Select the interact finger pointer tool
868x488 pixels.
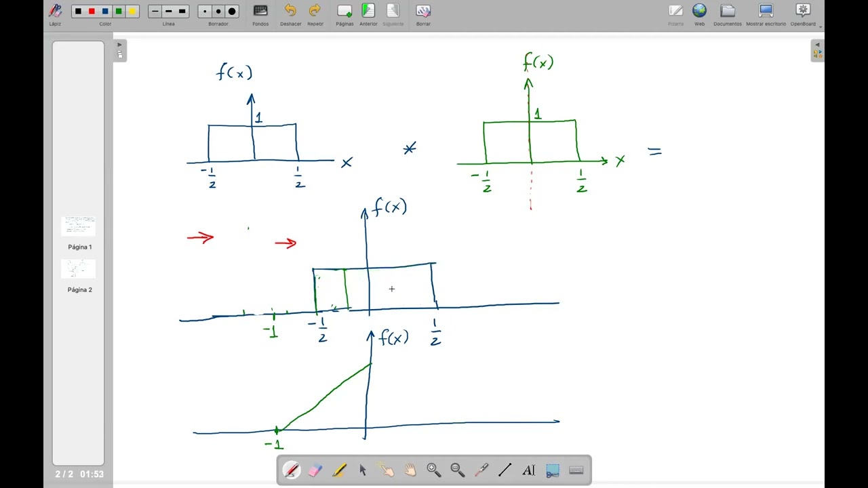(387, 470)
